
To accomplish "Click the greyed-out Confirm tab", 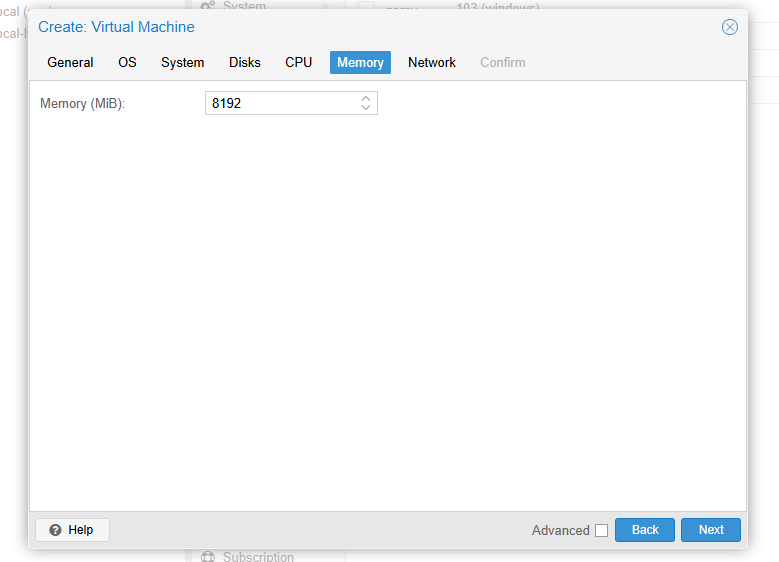I will [502, 62].
